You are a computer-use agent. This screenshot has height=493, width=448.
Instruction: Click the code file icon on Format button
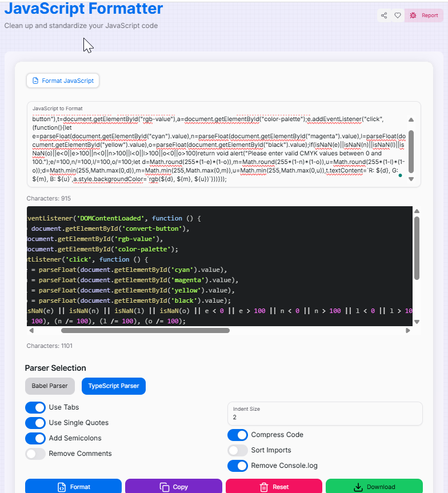[61, 487]
